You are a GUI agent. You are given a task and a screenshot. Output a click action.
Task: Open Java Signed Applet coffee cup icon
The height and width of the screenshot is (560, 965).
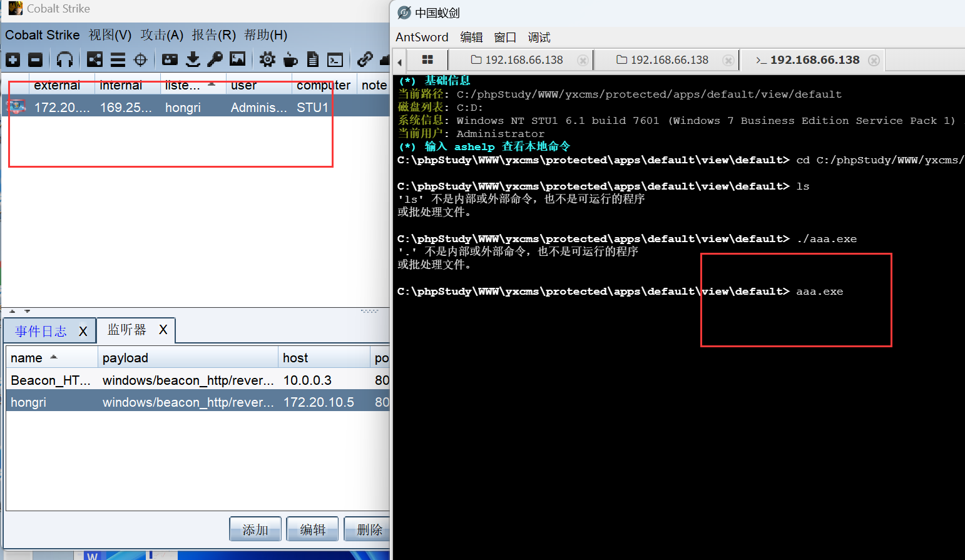[290, 60]
